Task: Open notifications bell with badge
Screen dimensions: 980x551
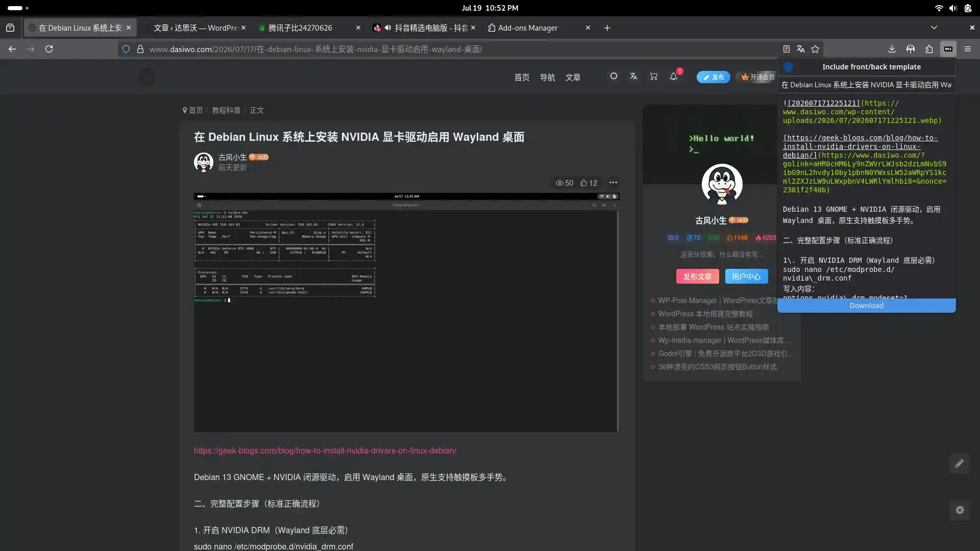Action: 674,76
